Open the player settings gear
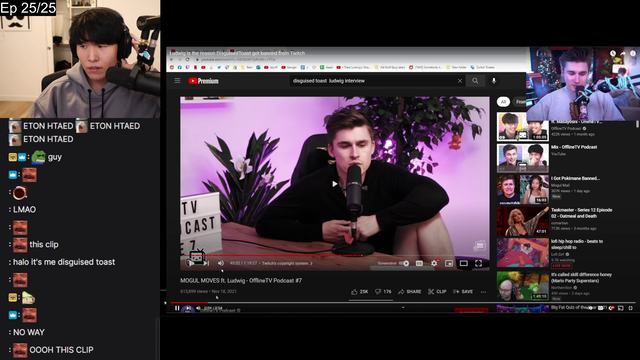 (x=434, y=263)
